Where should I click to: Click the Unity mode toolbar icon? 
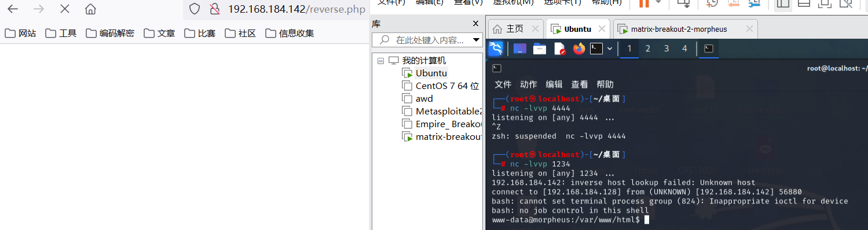click(846, 3)
